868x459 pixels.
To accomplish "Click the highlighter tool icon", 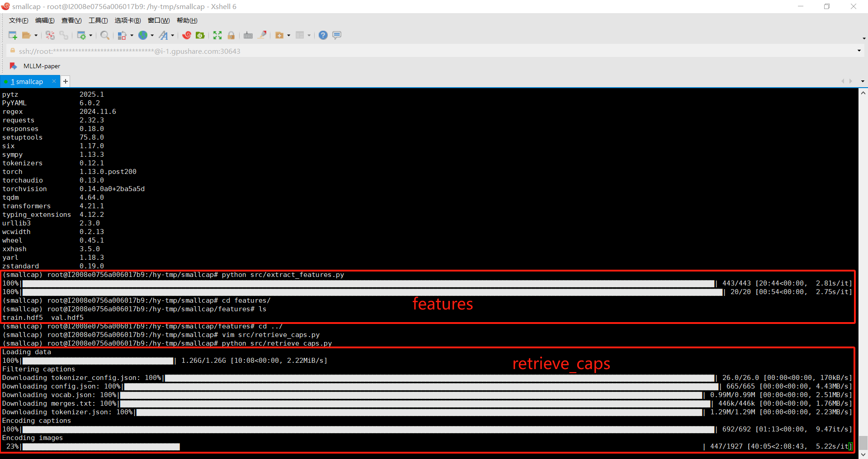I will pos(262,35).
